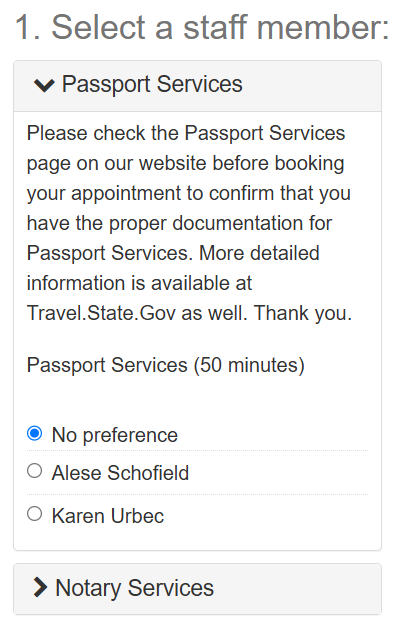The height and width of the screenshot is (634, 408).
Task: Click the No preference text label
Action: click(x=115, y=435)
